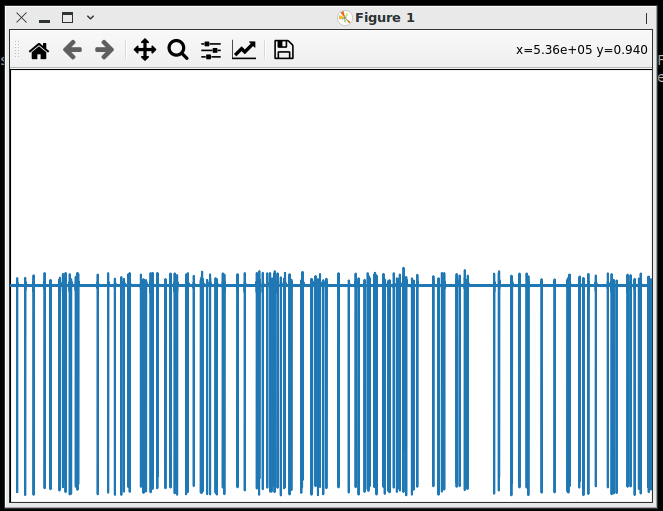
Task: Activate the pan axes tool
Action: (145, 50)
